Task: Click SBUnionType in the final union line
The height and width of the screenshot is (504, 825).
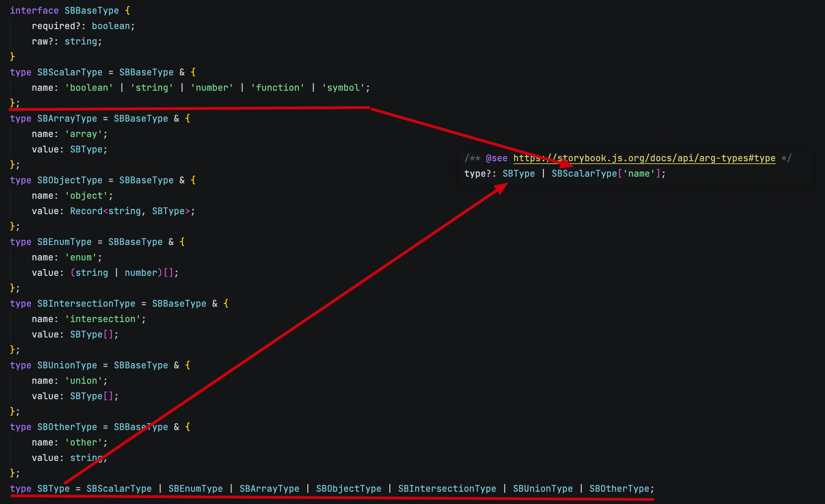Action: click(x=543, y=489)
